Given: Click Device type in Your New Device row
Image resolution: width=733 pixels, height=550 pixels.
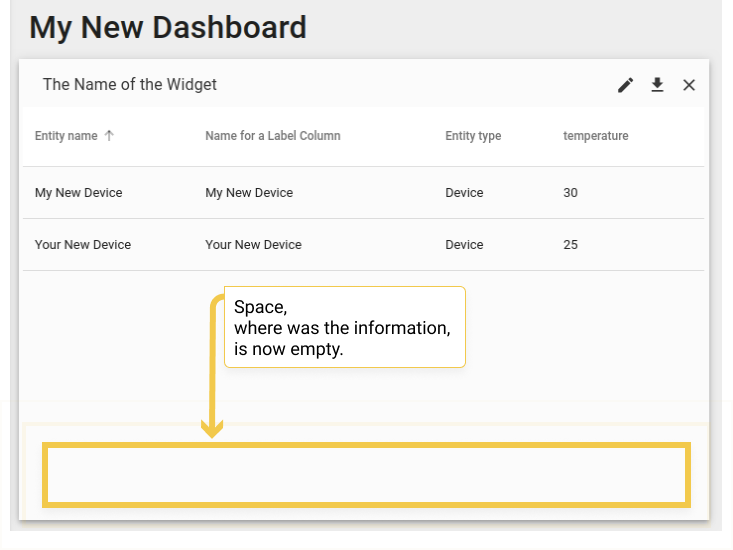Looking at the screenshot, I should (464, 244).
